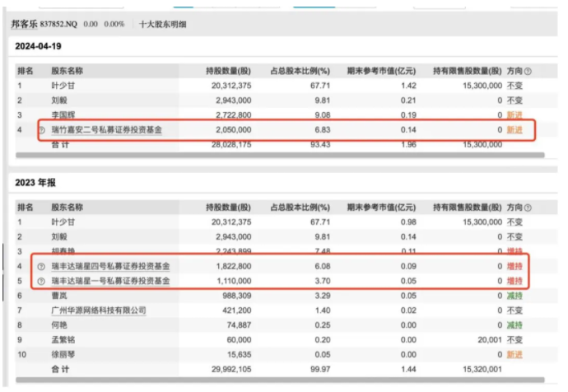Viewport: 568px width, 392px height.
Task: Click market value 1.42 in 2024-04-19 table
Action: pos(408,86)
